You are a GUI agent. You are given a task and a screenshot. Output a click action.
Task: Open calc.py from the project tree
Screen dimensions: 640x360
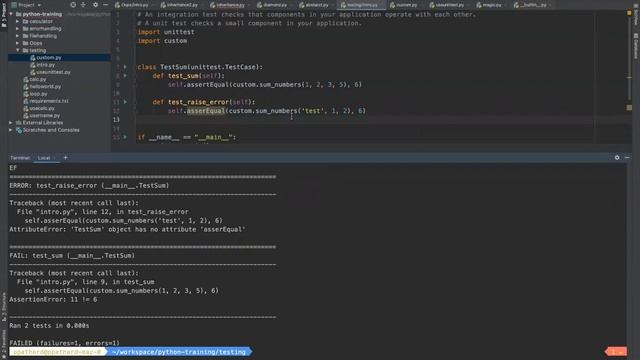(38, 79)
